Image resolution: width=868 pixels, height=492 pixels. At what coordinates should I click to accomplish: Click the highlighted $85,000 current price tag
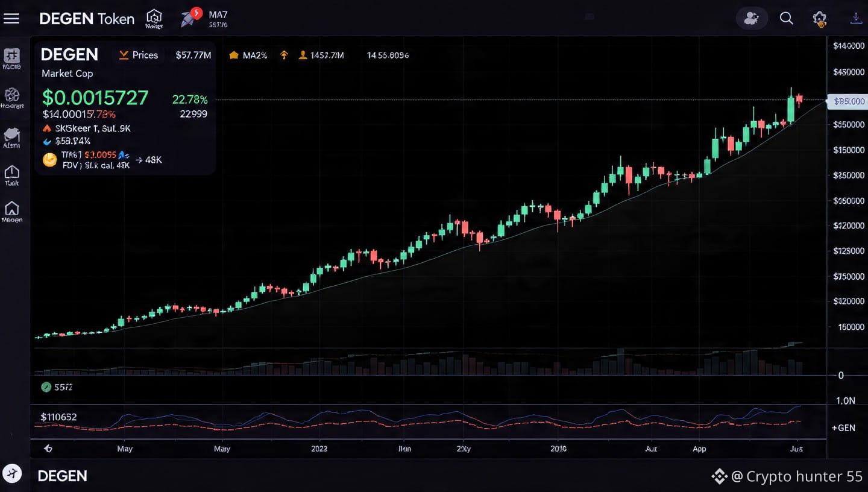(847, 102)
